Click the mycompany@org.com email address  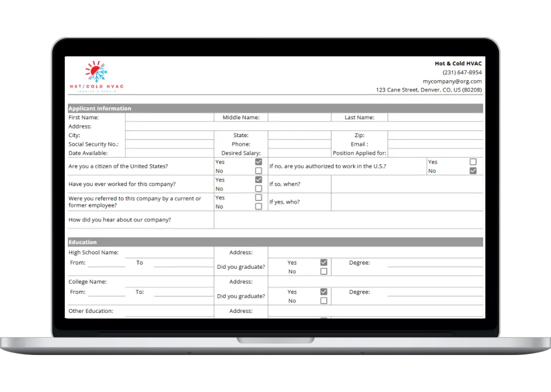(x=452, y=81)
